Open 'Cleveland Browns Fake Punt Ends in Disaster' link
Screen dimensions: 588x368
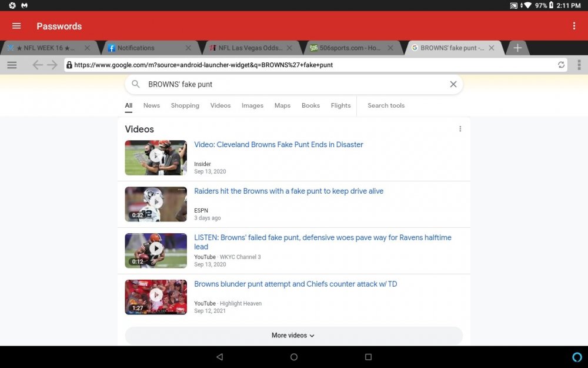tap(279, 145)
